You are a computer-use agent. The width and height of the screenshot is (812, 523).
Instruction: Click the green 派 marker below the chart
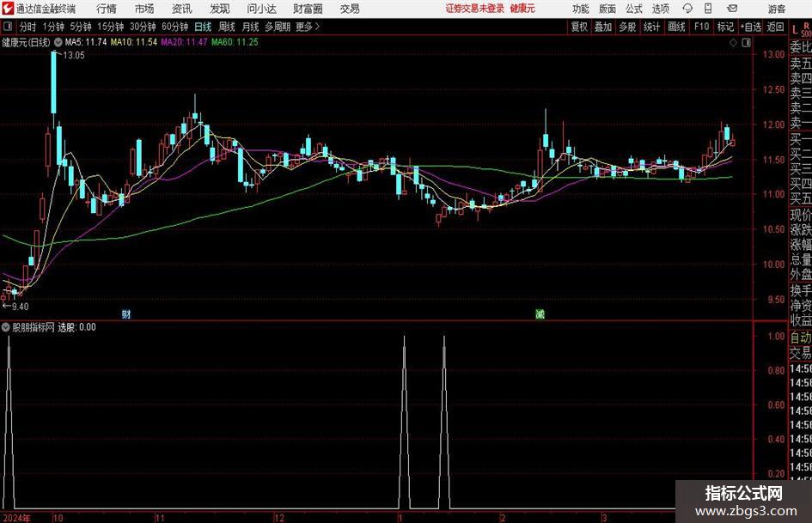(x=540, y=313)
